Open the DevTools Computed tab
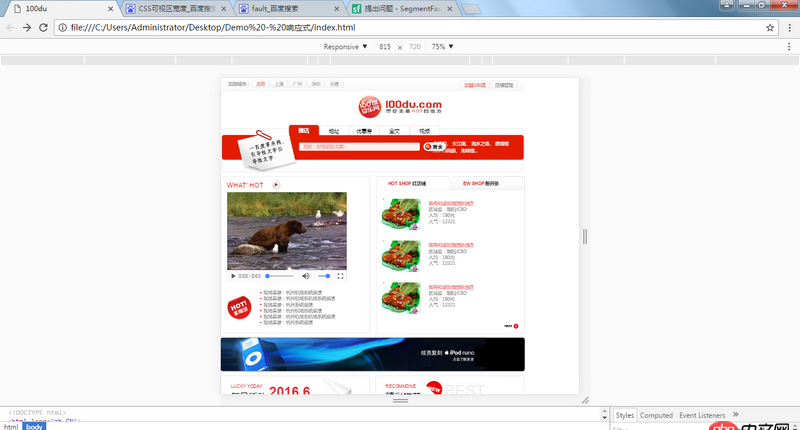Screen dimensions: 800x430 656,415
